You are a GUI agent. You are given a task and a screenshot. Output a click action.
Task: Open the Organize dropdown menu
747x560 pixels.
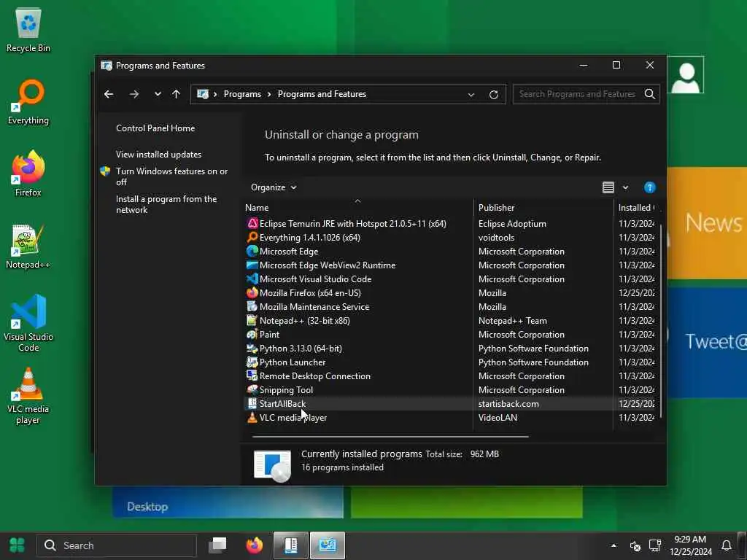coord(274,187)
